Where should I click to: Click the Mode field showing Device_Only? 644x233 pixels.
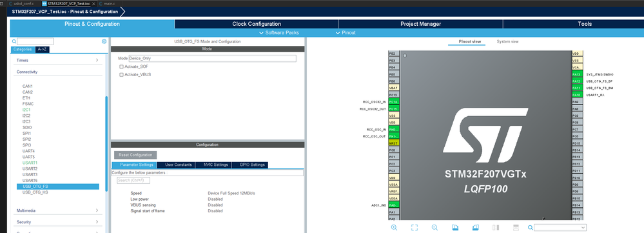212,58
